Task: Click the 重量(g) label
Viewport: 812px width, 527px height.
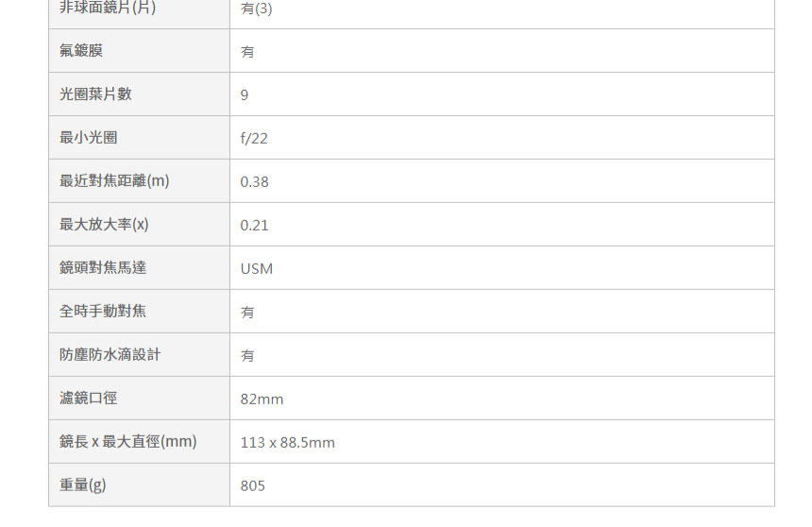Action: [82, 485]
